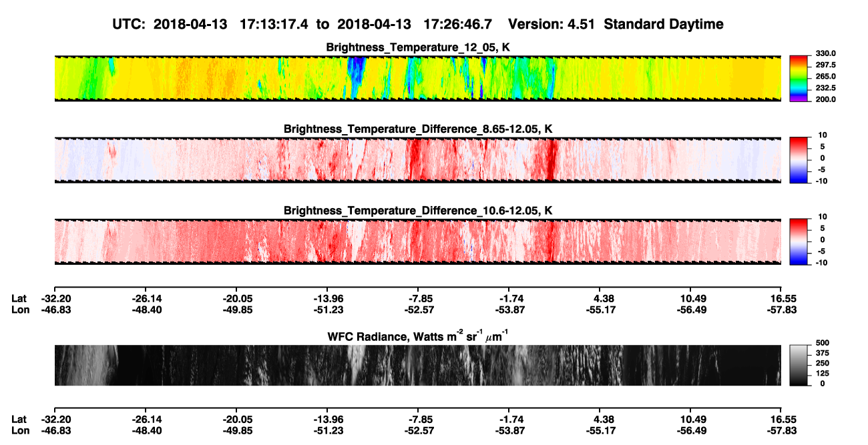Click latitude 16.55 under the 10.6-12.05 panel
Image resolution: width=868 pixels, height=445 pixels.
(784, 298)
